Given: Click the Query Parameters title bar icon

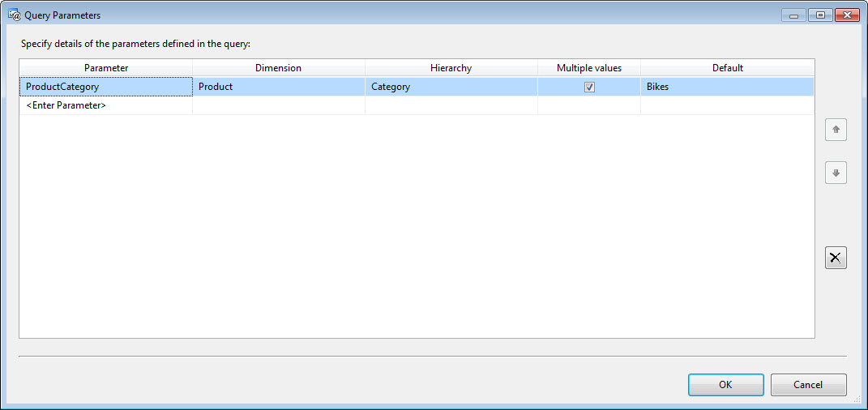Looking at the screenshot, I should click(x=14, y=15).
